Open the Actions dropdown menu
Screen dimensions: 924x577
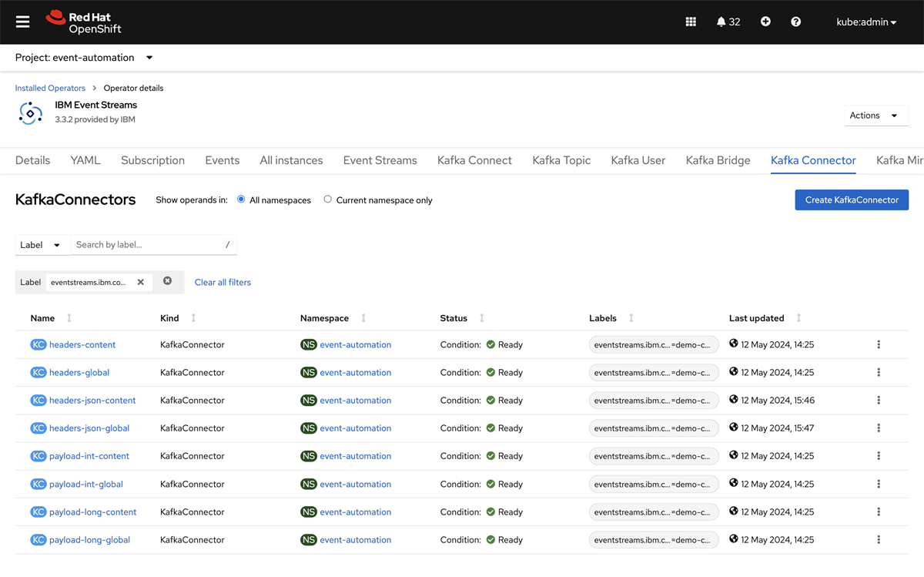click(x=875, y=115)
